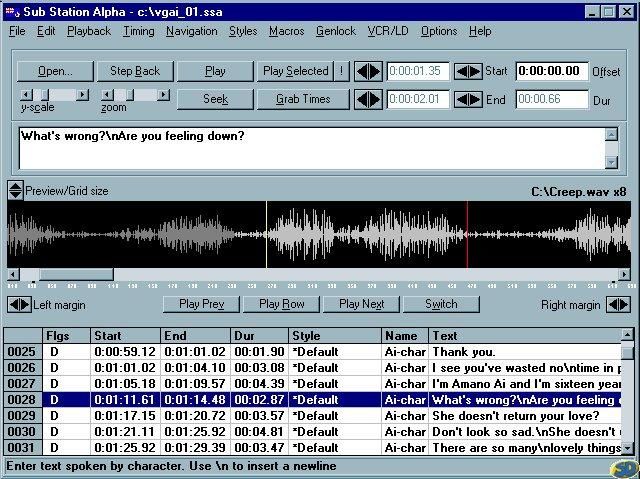Click the SSA logo icon in status bar
The image size is (640, 479).
623,467
